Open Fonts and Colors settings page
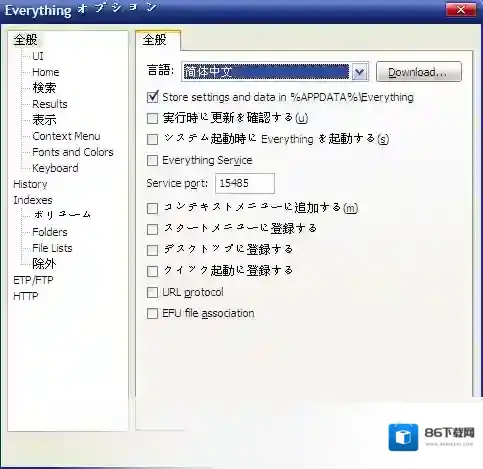This screenshot has height=469, width=483. [x=73, y=152]
